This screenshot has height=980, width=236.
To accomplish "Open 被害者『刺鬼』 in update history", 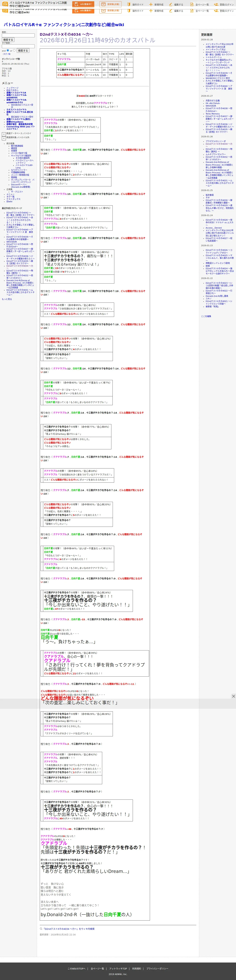I will 212,306.
